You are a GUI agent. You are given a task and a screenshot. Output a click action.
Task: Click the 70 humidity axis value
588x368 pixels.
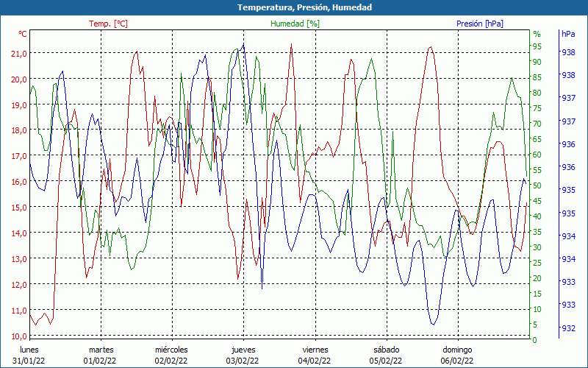[537, 124]
